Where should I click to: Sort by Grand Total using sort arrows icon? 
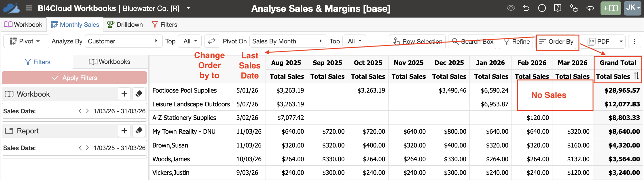(637, 76)
